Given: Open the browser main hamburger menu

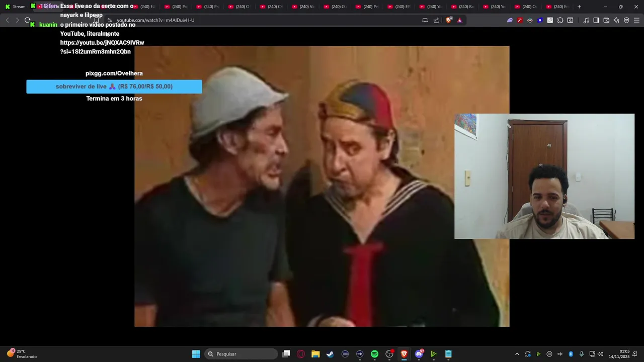Looking at the screenshot, I should [636, 20].
